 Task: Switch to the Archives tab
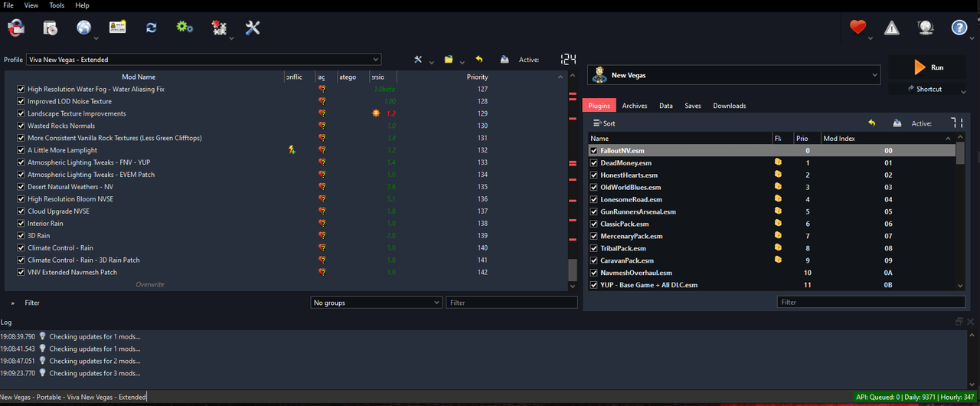(635, 106)
